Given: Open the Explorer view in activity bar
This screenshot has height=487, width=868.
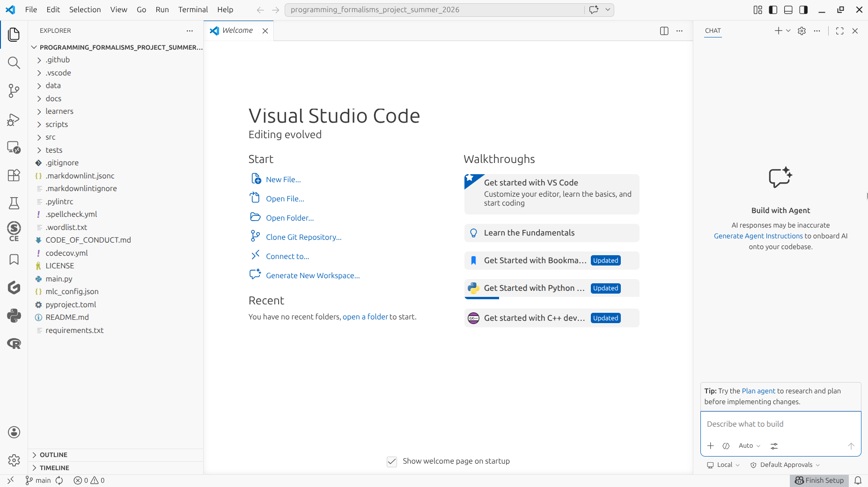Looking at the screenshot, I should pyautogui.click(x=14, y=35).
